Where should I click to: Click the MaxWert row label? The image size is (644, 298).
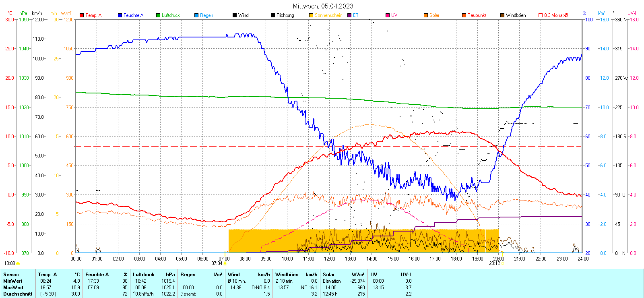[13, 288]
